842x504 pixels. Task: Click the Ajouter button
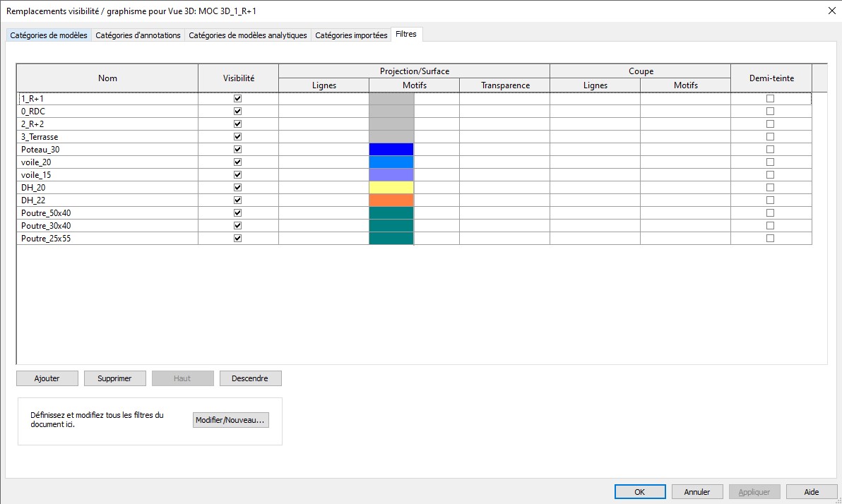(47, 378)
